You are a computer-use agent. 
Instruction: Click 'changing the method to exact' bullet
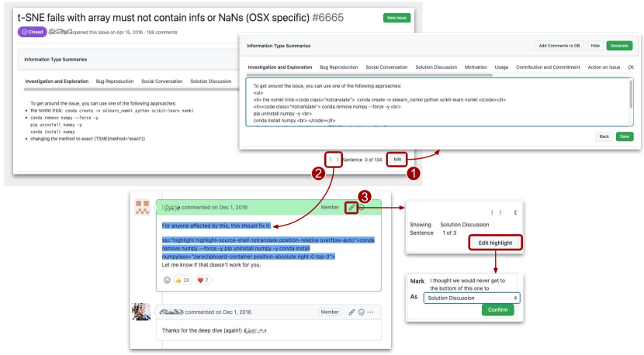coord(88,139)
